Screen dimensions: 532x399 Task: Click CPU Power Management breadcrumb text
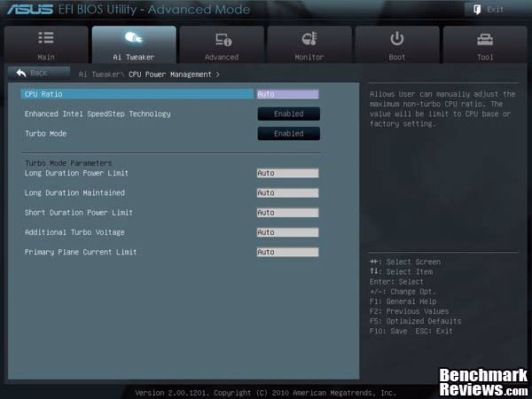pos(170,74)
